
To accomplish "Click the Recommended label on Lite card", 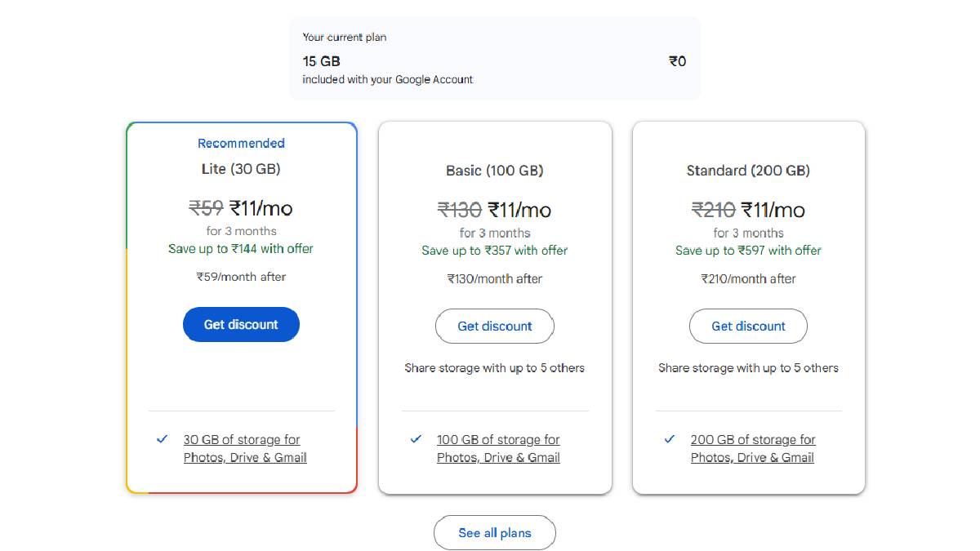I will (x=241, y=144).
